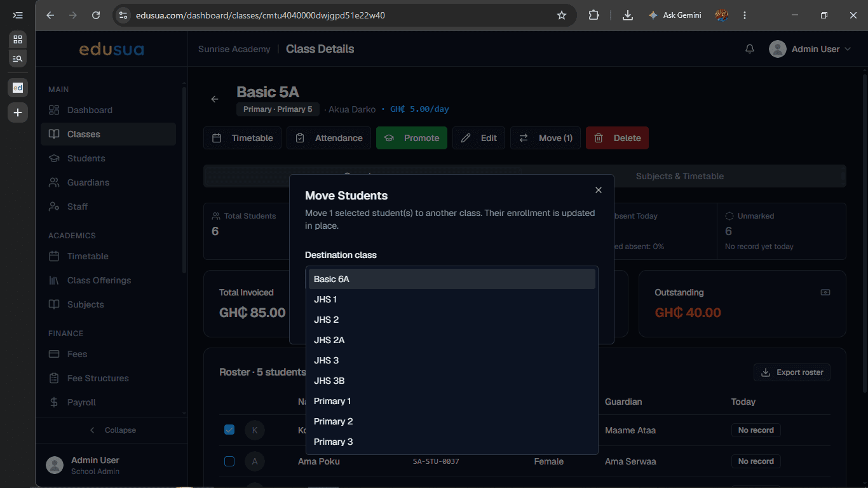Screen dimensions: 868x488
Task: Open the Dashboard page in the sidebar
Action: (108, 110)
